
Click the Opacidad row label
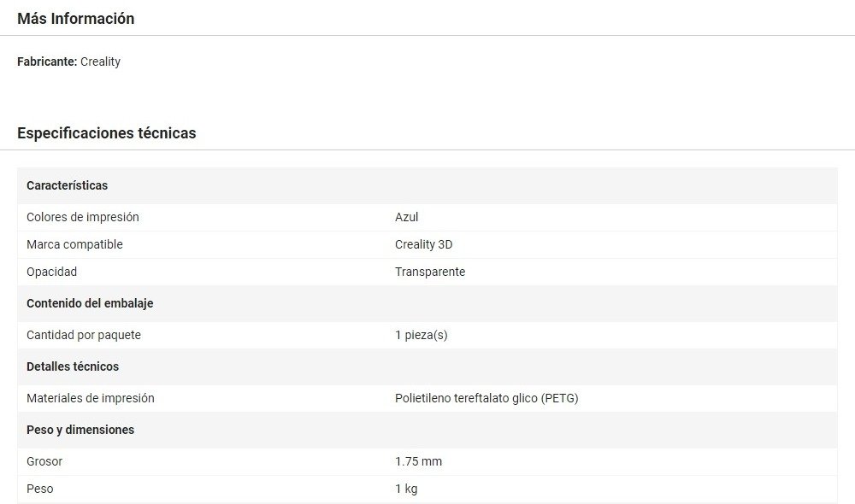51,272
